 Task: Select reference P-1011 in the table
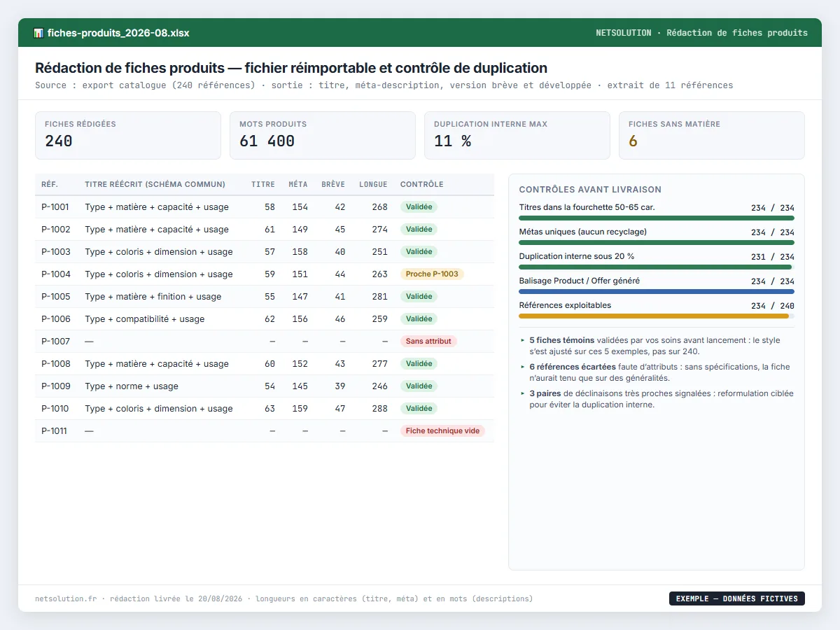pyautogui.click(x=55, y=431)
